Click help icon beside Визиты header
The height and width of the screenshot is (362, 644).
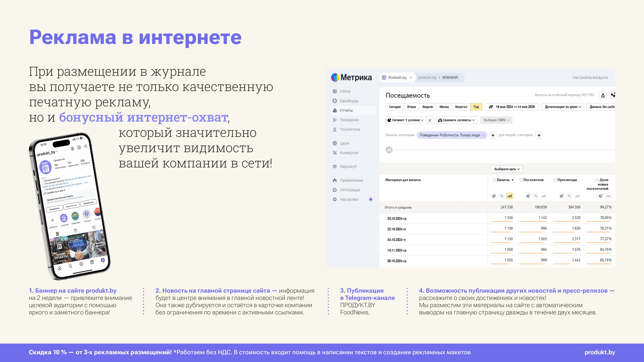click(494, 180)
